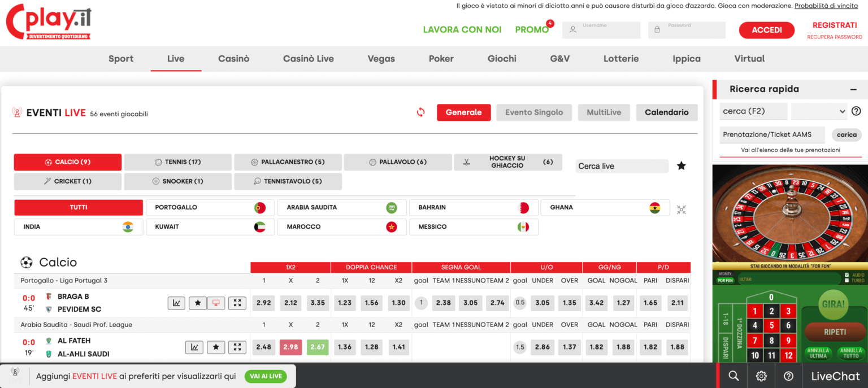Open the dropdown in Ricerca rapida
The image size is (868, 388).
pyautogui.click(x=819, y=111)
